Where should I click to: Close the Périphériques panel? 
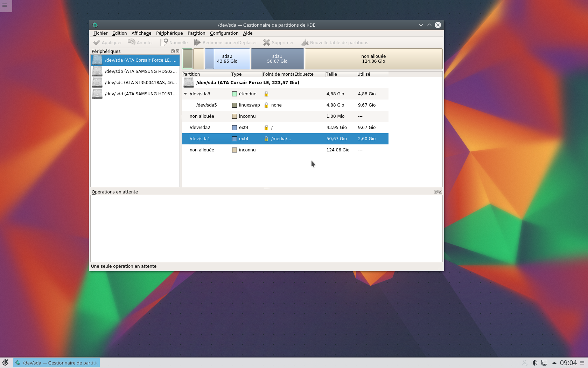(177, 51)
